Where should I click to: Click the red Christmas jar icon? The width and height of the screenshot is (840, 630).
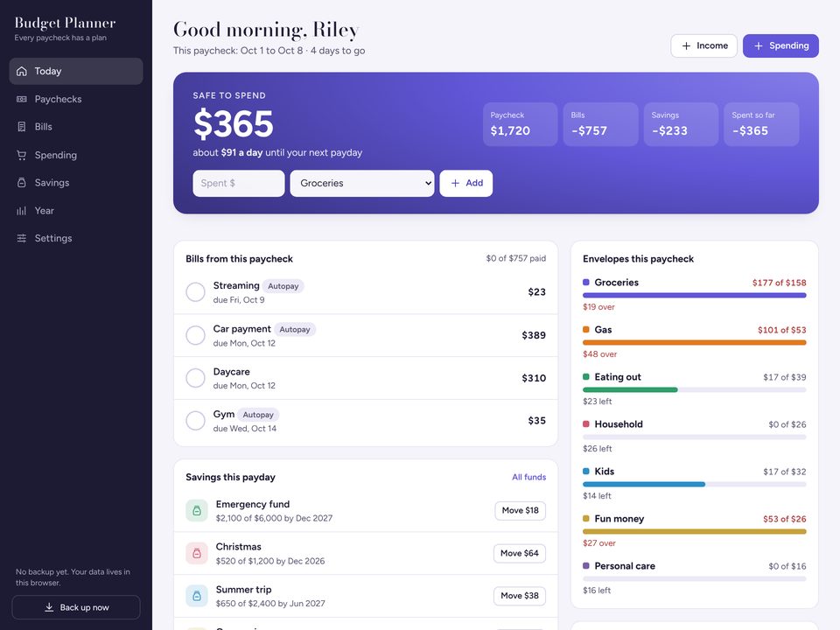[197, 553]
